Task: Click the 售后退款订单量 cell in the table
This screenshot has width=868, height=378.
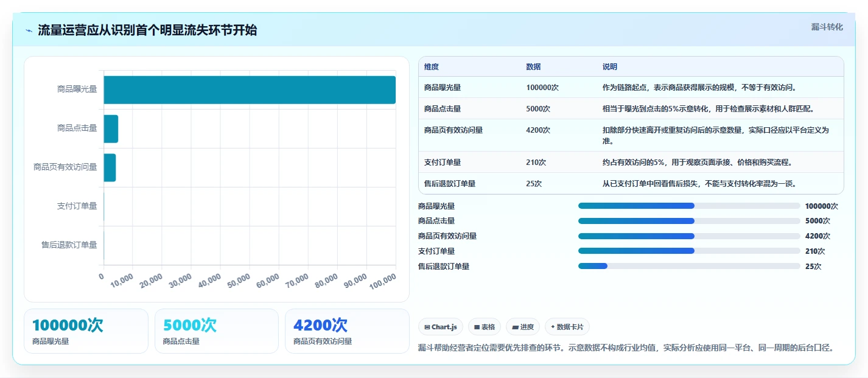Action: [x=450, y=184]
